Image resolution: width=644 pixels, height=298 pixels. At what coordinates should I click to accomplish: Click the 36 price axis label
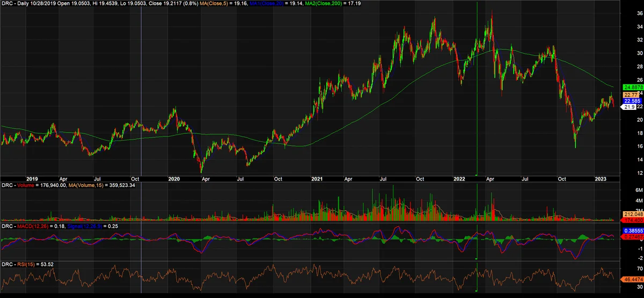(x=640, y=13)
